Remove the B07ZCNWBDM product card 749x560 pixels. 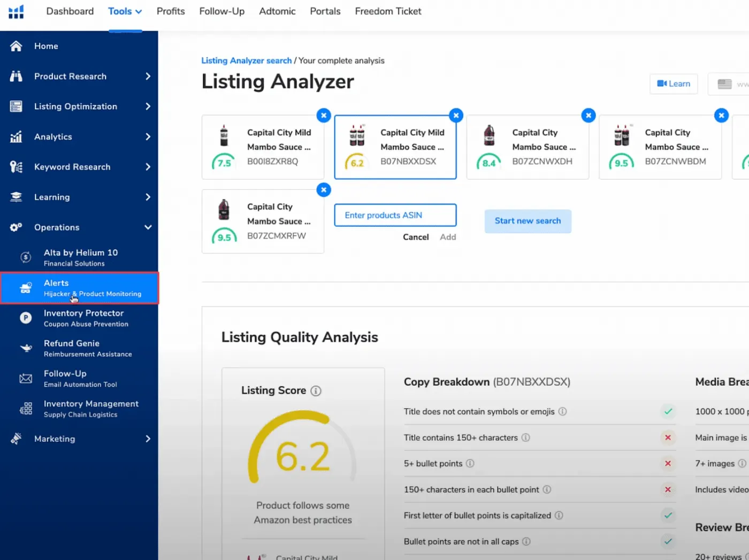pyautogui.click(x=721, y=115)
